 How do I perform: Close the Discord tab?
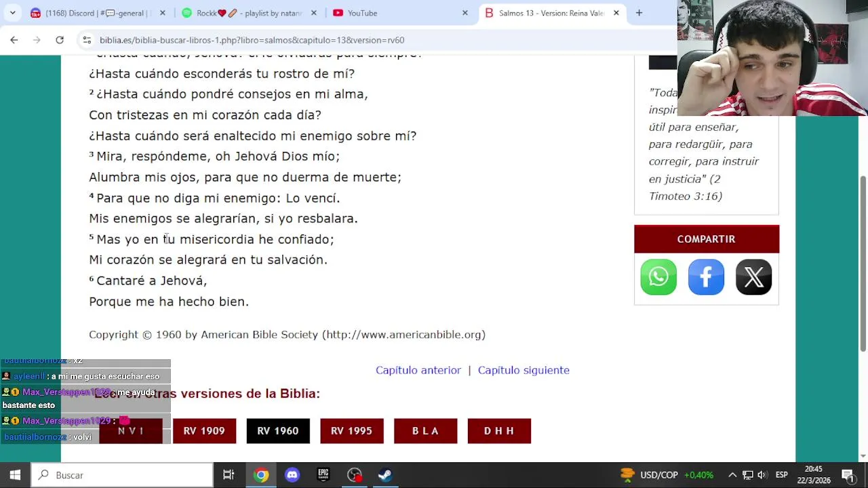point(163,13)
